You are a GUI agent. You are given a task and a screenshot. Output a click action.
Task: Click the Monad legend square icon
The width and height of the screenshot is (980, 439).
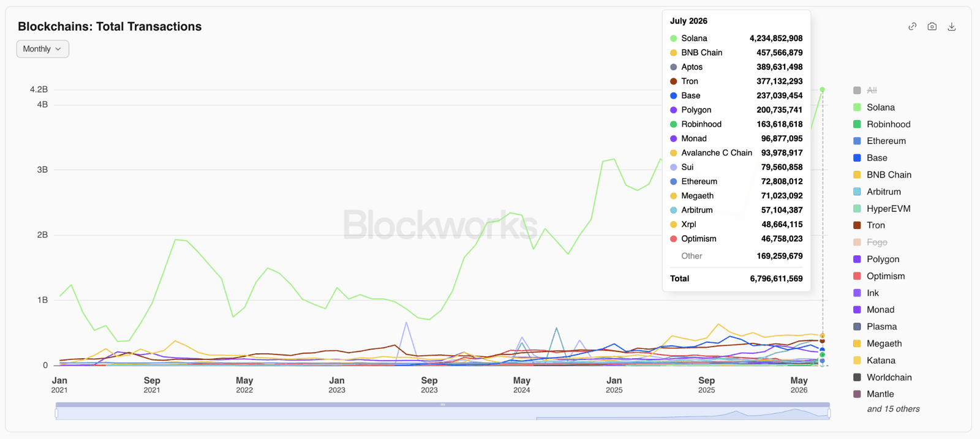(857, 310)
